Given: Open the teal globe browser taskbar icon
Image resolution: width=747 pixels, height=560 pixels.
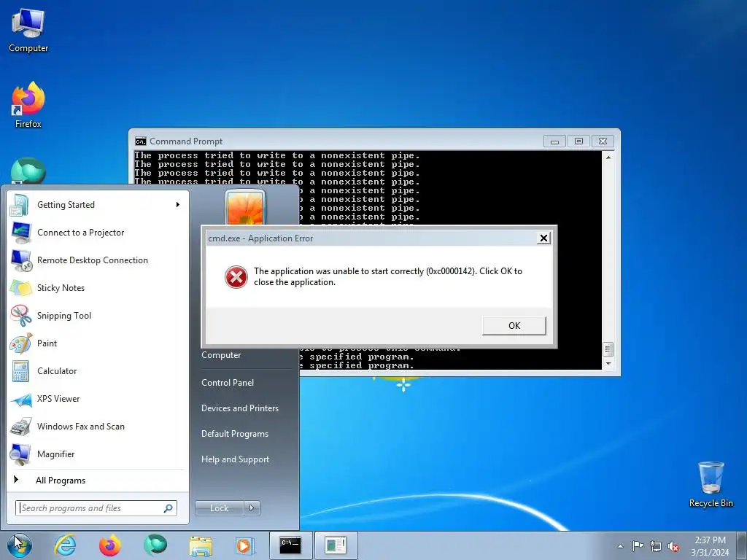Looking at the screenshot, I should 155,545.
